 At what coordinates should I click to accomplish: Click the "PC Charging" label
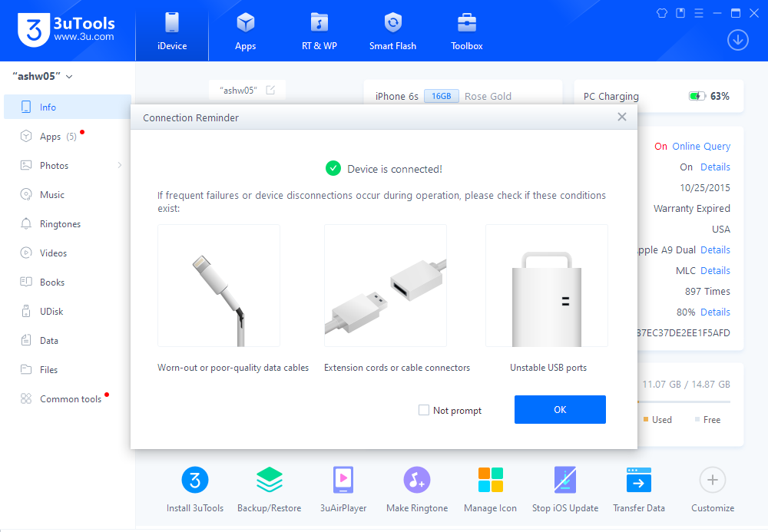click(x=611, y=97)
